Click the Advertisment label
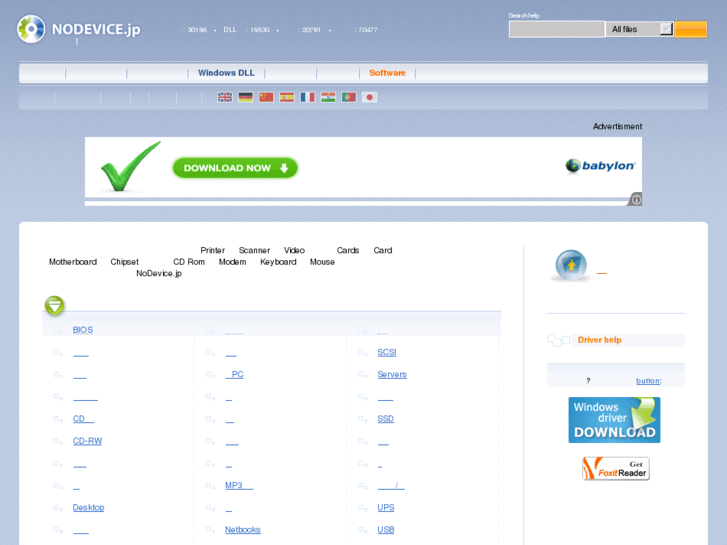 [618, 126]
